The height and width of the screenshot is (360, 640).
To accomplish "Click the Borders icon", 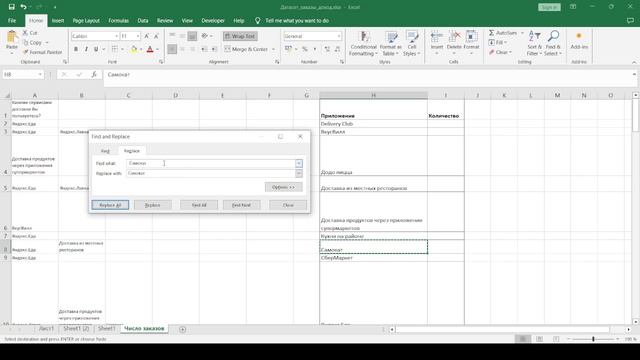I will pyautogui.click(x=115, y=49).
